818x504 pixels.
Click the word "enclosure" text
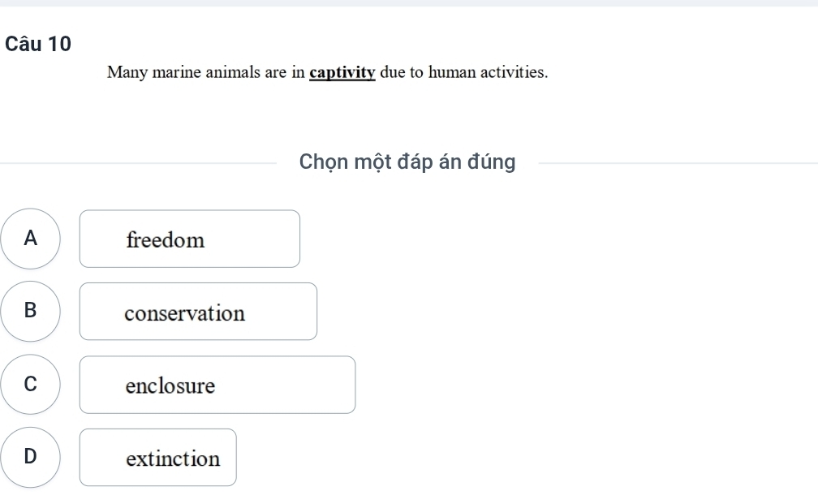[170, 386]
